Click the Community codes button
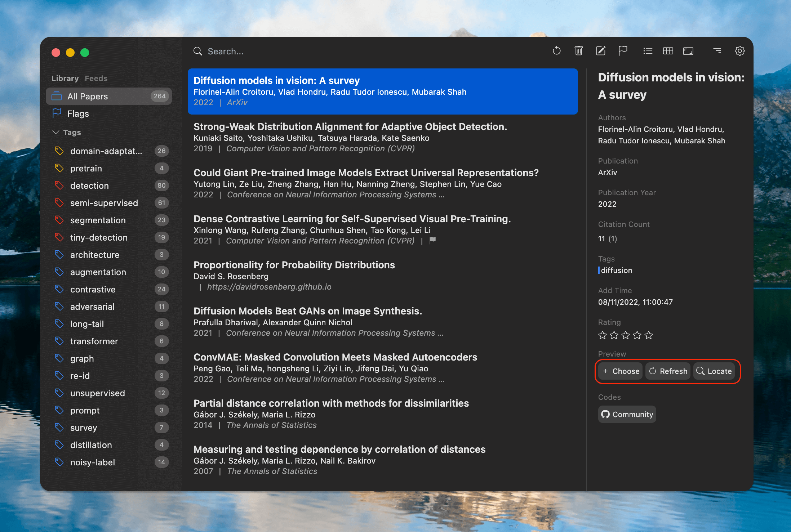This screenshot has height=532, width=791. [x=627, y=414]
